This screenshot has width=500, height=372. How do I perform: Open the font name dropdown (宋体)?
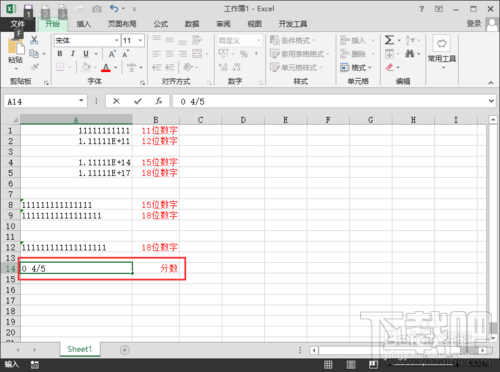click(117, 40)
